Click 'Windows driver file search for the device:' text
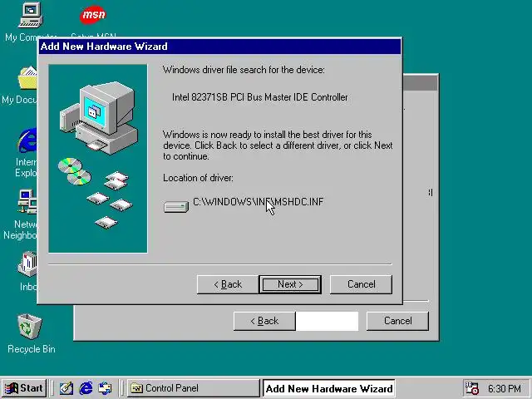532x399 pixels. coord(244,70)
